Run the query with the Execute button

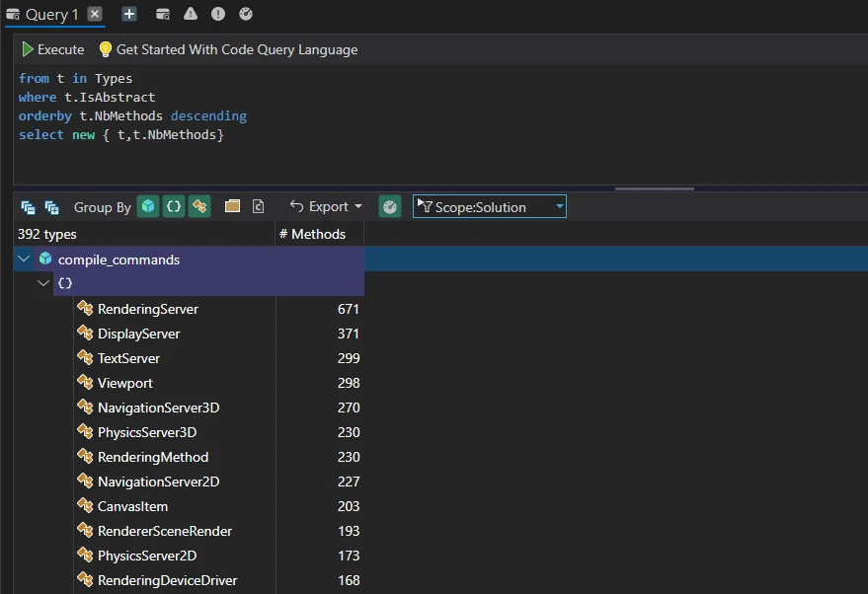[52, 49]
